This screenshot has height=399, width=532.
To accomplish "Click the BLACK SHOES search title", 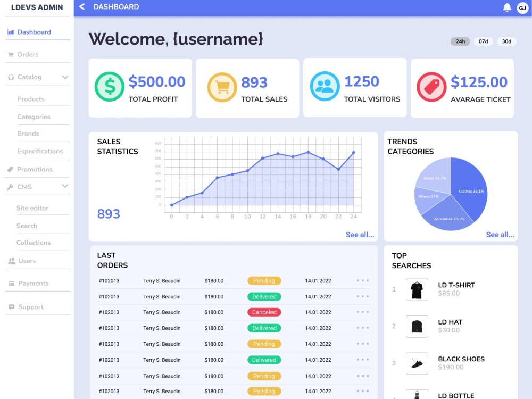I will point(461,359).
